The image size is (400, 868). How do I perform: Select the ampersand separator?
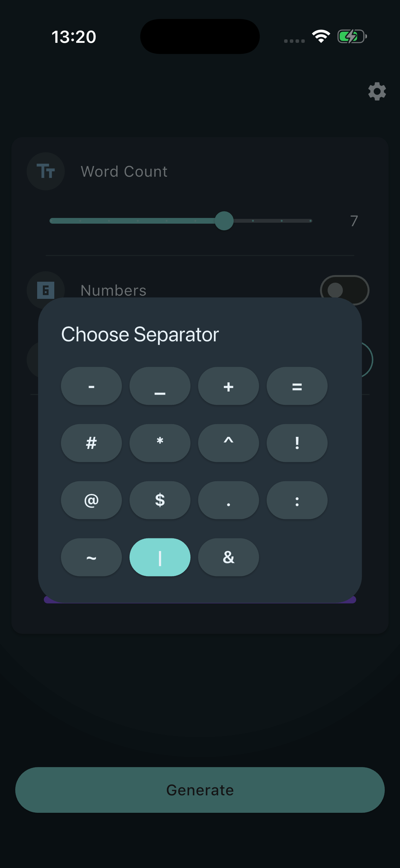click(228, 558)
